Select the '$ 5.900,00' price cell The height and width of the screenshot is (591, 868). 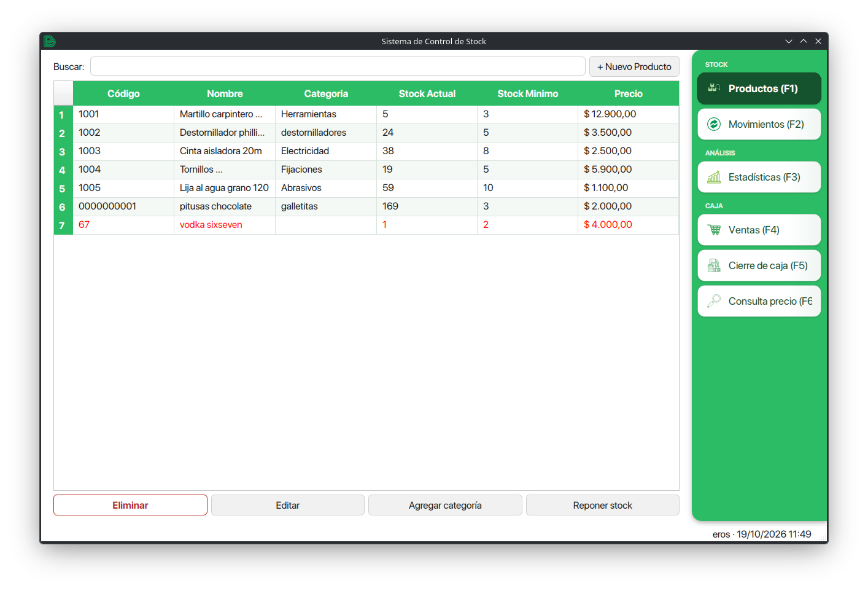[x=629, y=170]
